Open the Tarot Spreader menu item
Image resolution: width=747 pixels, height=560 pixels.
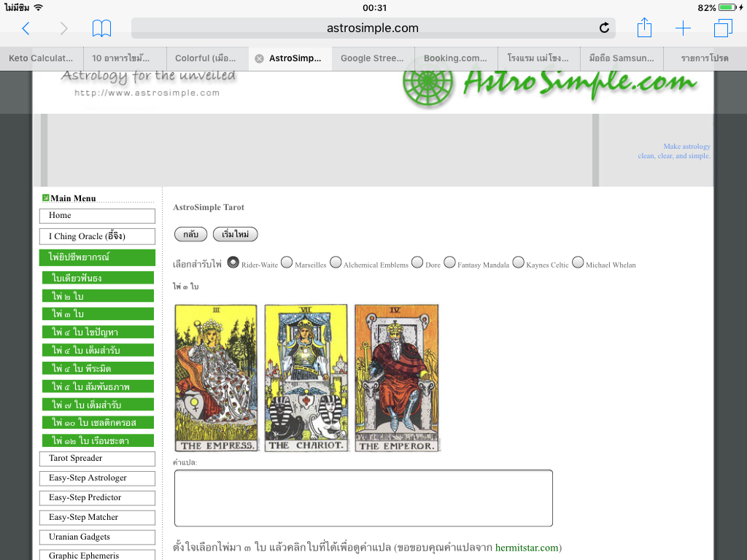97,459
